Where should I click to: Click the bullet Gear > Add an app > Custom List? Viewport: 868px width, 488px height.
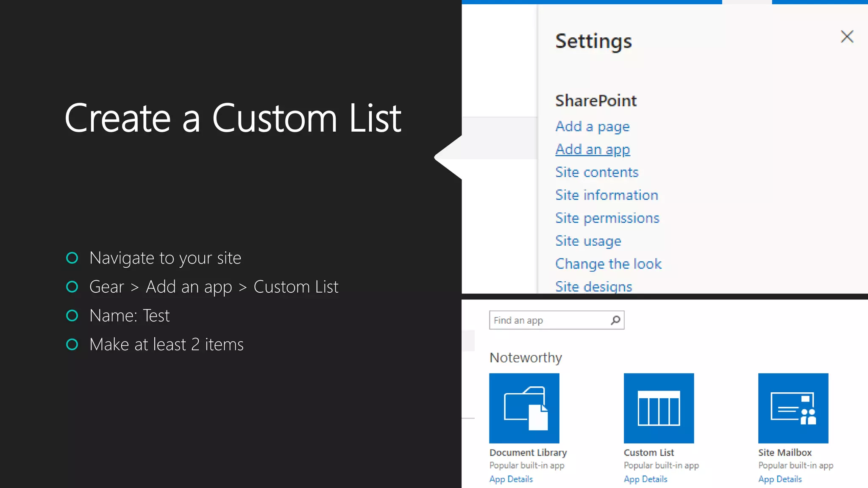pyautogui.click(x=214, y=287)
